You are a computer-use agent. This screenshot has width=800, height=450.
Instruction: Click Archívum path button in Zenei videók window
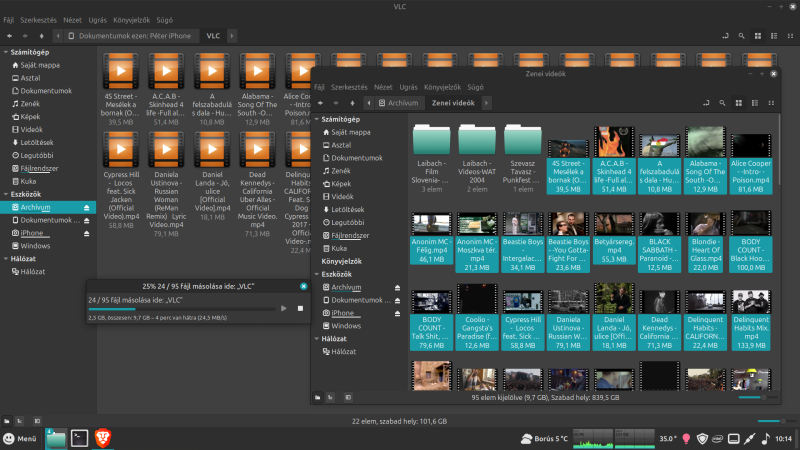[x=398, y=103]
